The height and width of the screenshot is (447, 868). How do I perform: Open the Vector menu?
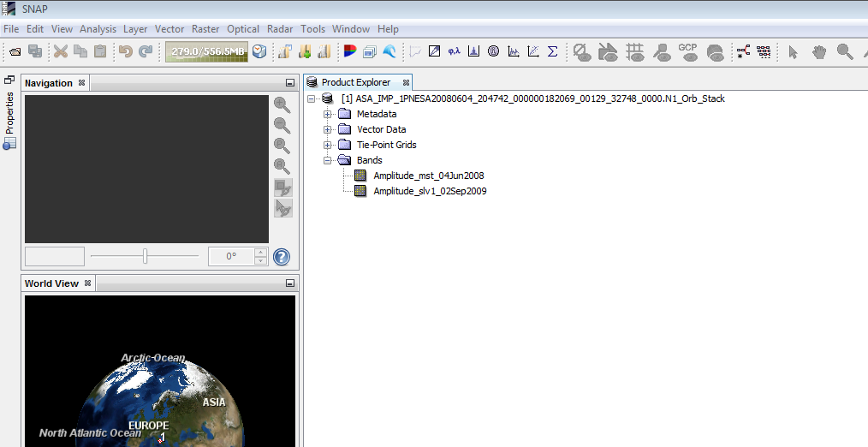169,29
